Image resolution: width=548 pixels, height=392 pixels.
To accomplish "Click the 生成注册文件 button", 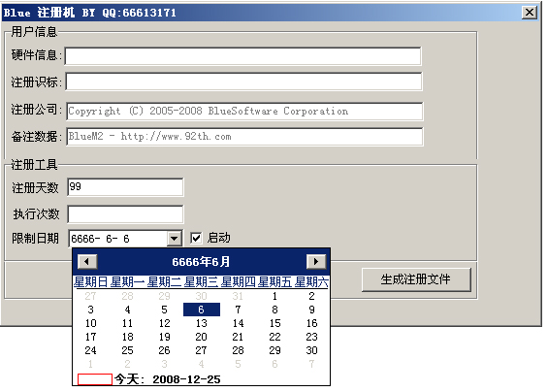I will click(416, 279).
